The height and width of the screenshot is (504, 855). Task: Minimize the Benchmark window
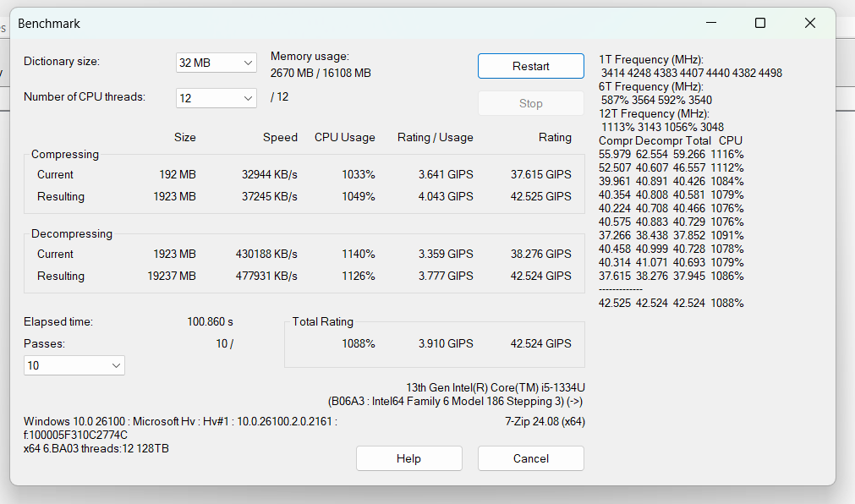711,23
